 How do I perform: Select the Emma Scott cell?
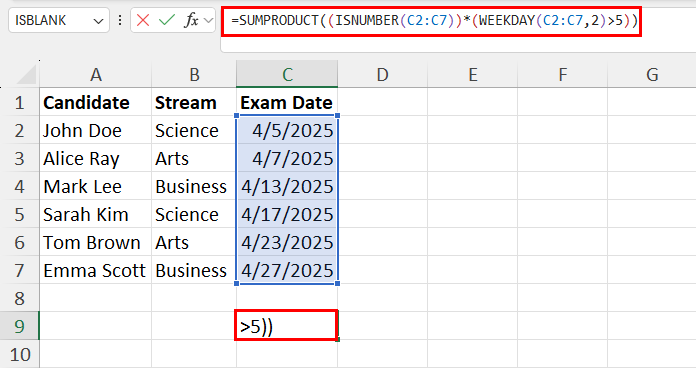pyautogui.click(x=95, y=270)
